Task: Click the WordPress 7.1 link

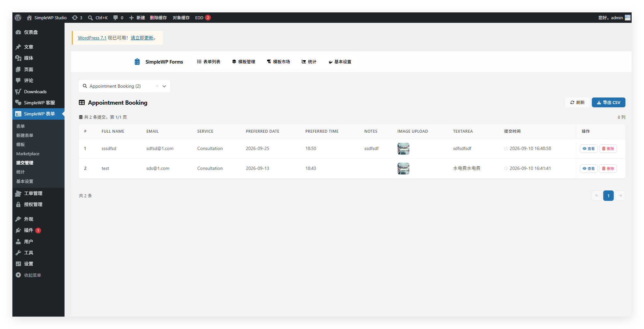Action: pyautogui.click(x=92, y=38)
